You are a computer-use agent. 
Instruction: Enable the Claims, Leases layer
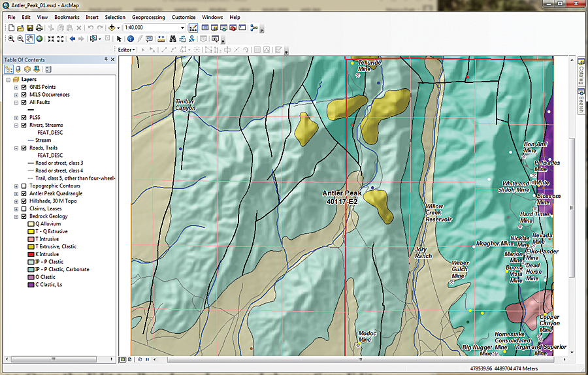click(24, 209)
